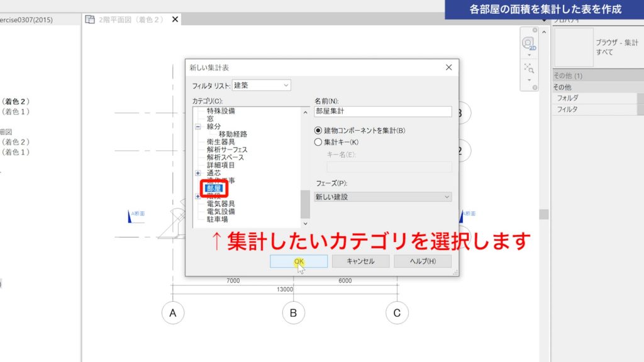Select the 窓 category in the list
The height and width of the screenshot is (362, 644).
click(211, 118)
